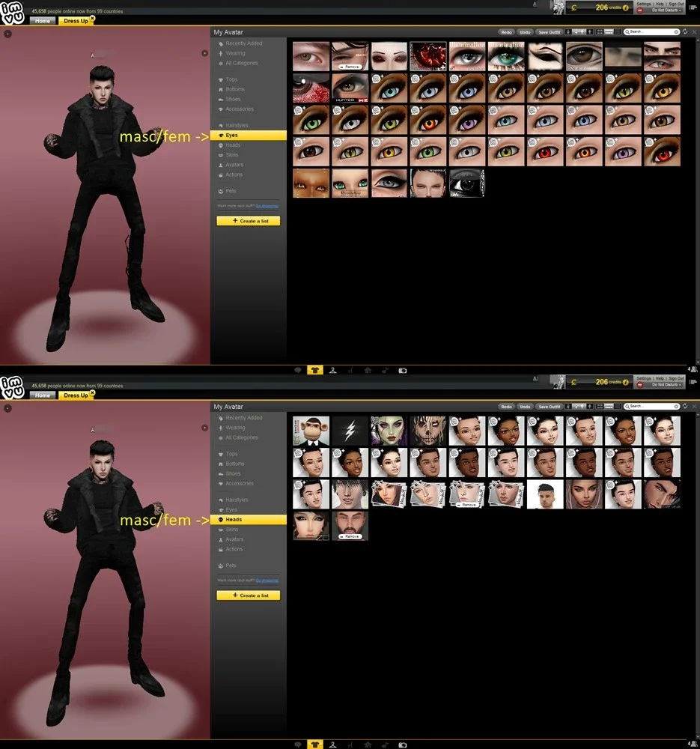This screenshot has width=700, height=749.
Task: Click the round button at avatar view top-right, top screenshot
Action: (x=205, y=53)
